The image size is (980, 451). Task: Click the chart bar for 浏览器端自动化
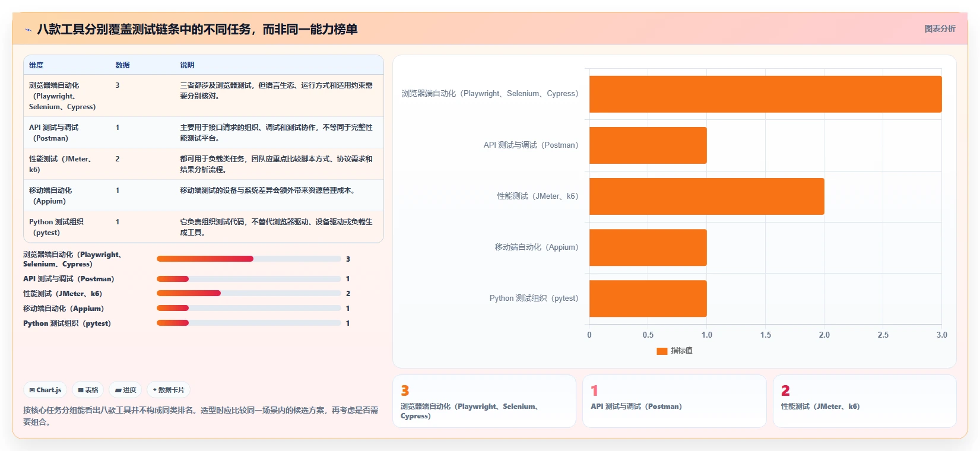pyautogui.click(x=765, y=94)
